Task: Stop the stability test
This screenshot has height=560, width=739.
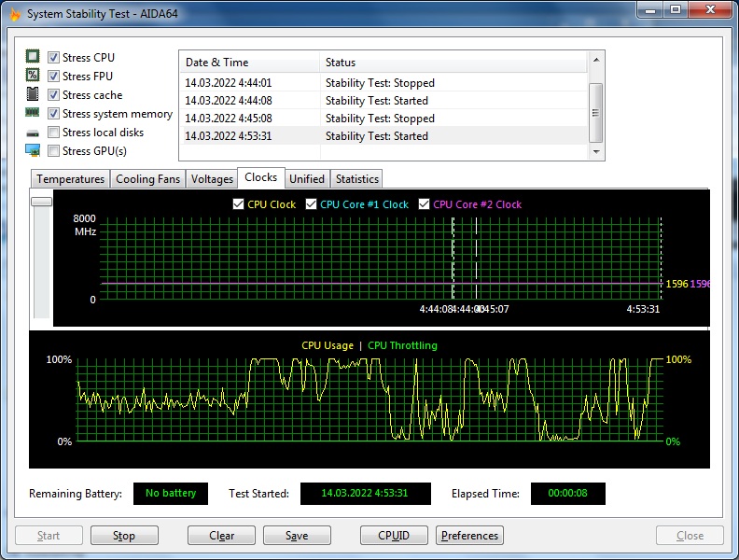Action: [124, 536]
